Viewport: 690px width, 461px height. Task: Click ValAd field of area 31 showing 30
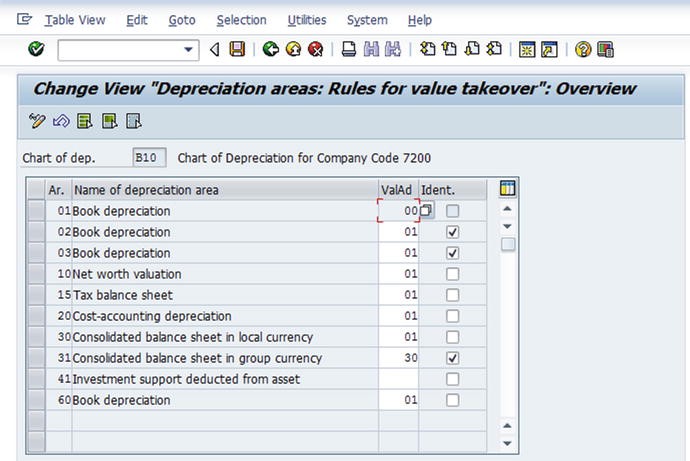click(398, 358)
